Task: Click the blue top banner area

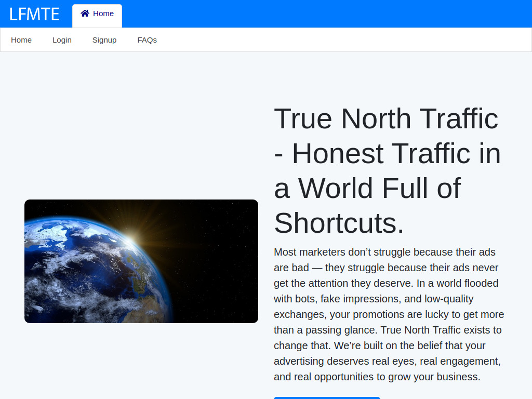Action: (312, 13)
